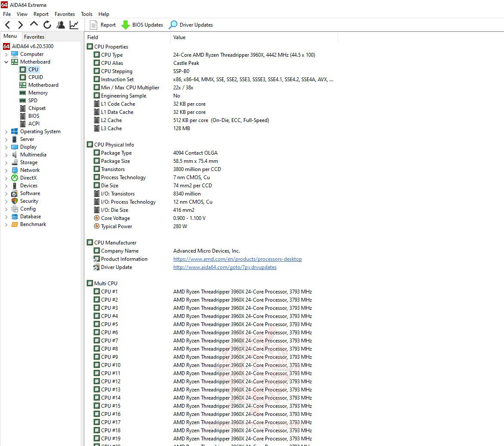Expand the Storage tree node
The height and width of the screenshot is (446, 504).
tap(6, 162)
